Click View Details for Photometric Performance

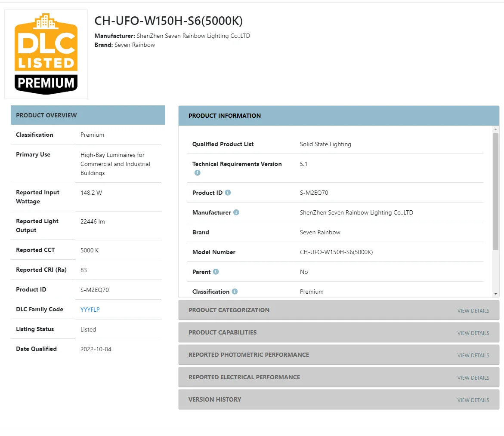473,356
